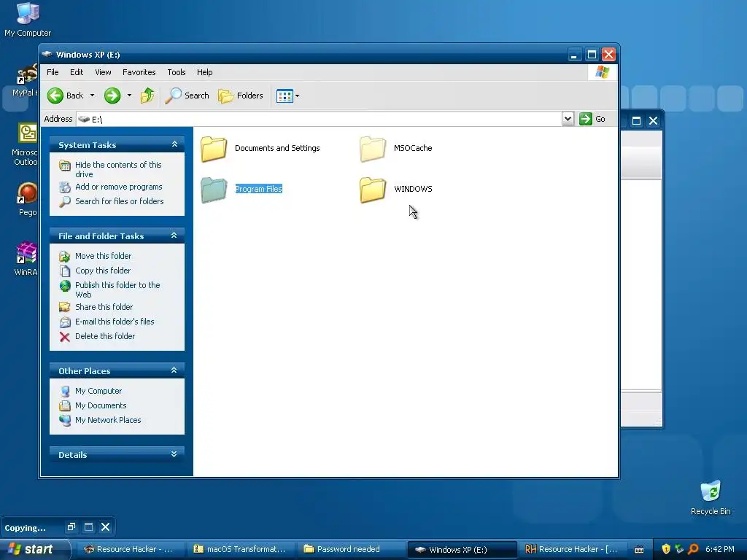Click the Program Files folder name
Viewport: 747px width, 560px height.
pyautogui.click(x=259, y=189)
